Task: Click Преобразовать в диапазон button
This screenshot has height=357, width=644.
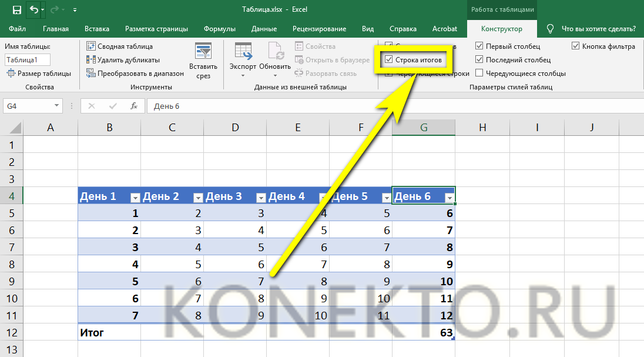Action: pos(135,74)
